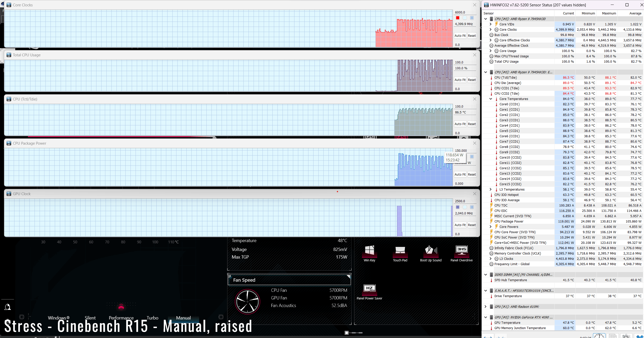Expand the Core Usage row

(x=490, y=51)
